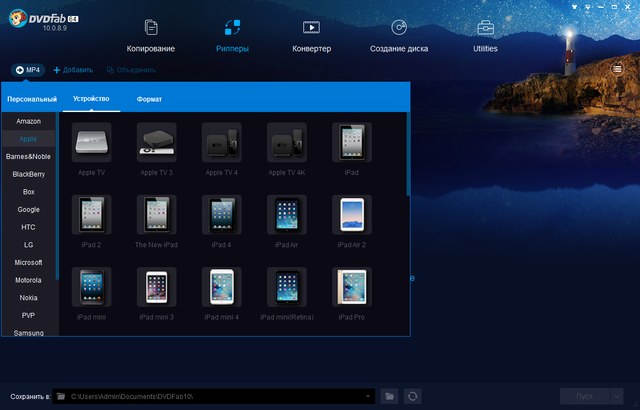Open the Utilities toolbox module
The height and width of the screenshot is (410, 640).
[x=485, y=36]
